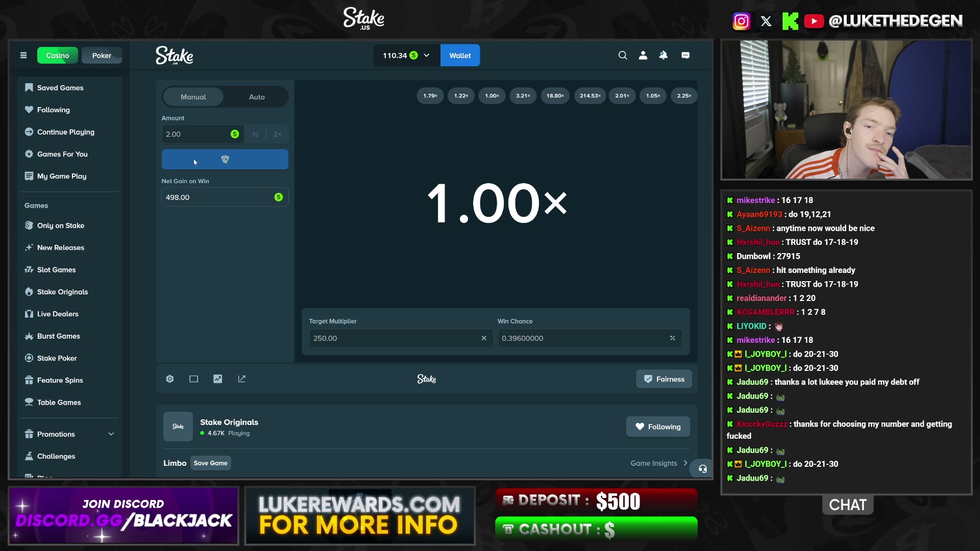The height and width of the screenshot is (551, 980).
Task: Click the X social icon in header
Action: (x=766, y=21)
